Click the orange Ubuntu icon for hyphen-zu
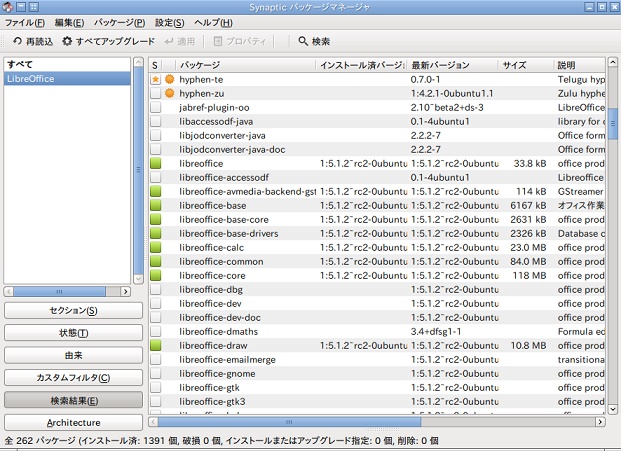 170,93
